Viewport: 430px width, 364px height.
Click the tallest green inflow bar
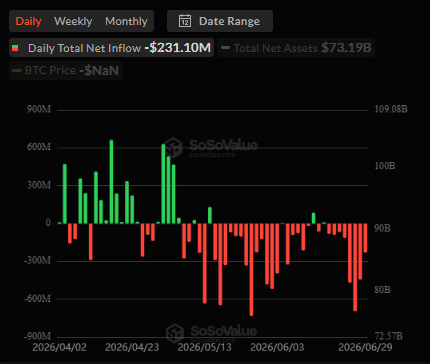[x=111, y=182]
